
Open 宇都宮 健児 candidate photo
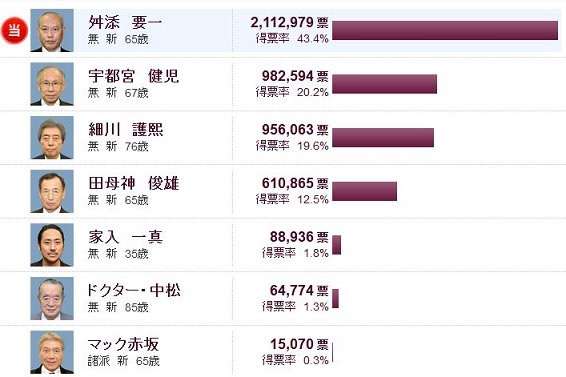click(52, 84)
